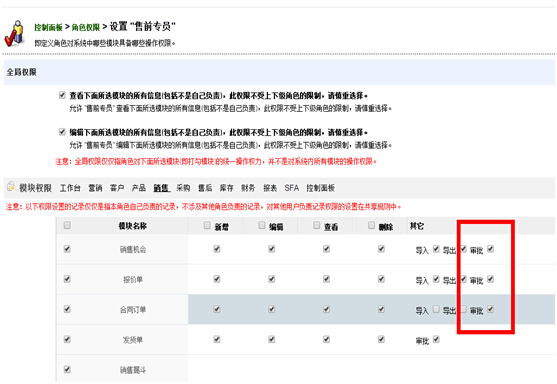Click the 全局权限 section heading
557x384 pixels.
click(22, 72)
